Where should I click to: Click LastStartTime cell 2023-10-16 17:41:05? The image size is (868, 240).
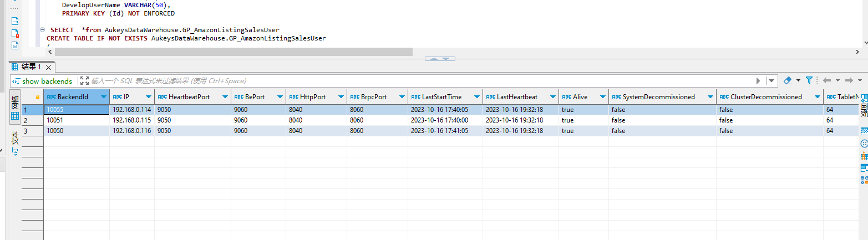tap(445, 131)
